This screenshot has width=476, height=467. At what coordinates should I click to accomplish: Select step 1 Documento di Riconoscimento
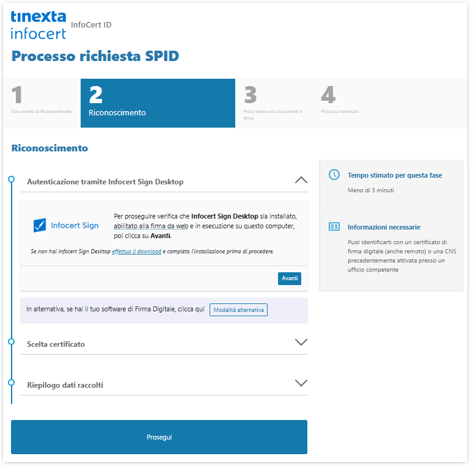click(x=42, y=104)
